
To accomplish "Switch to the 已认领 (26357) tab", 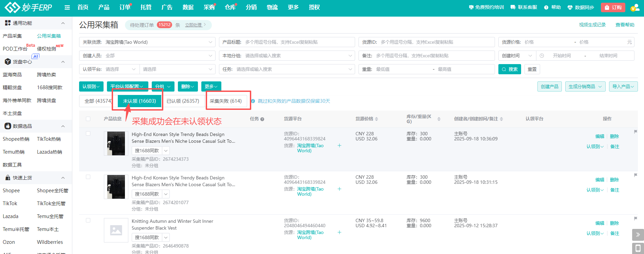I will coord(183,101).
